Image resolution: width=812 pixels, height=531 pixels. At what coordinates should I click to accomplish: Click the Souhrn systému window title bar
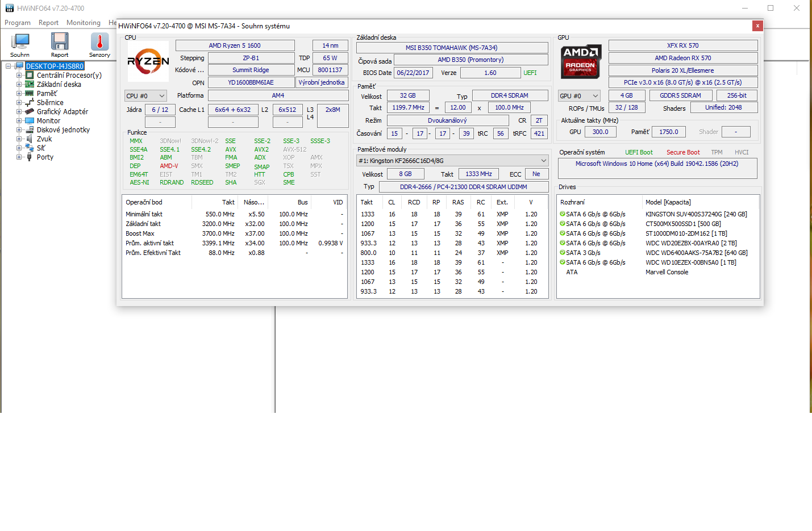(x=434, y=26)
